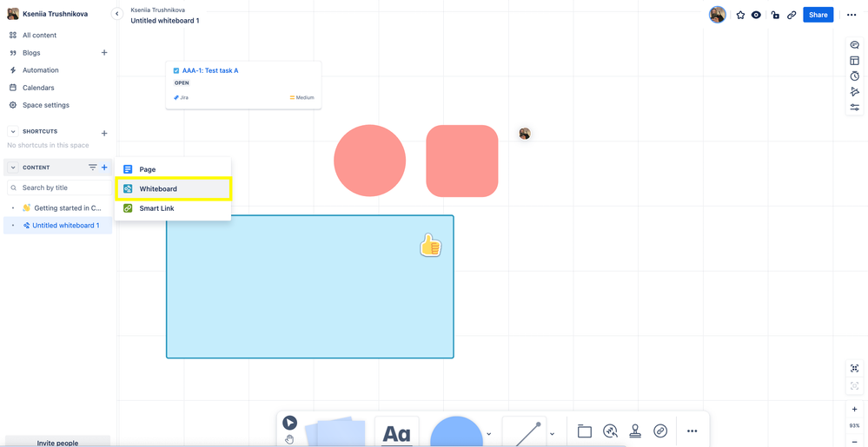Image resolution: width=868 pixels, height=447 pixels.
Task: Open Kseniia Trushnikova space header
Action: (48, 14)
